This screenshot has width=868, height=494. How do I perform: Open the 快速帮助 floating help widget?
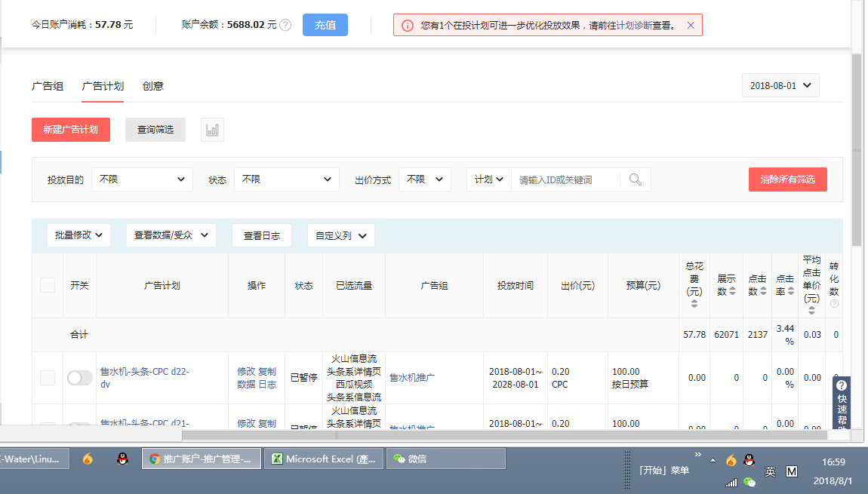[x=842, y=402]
